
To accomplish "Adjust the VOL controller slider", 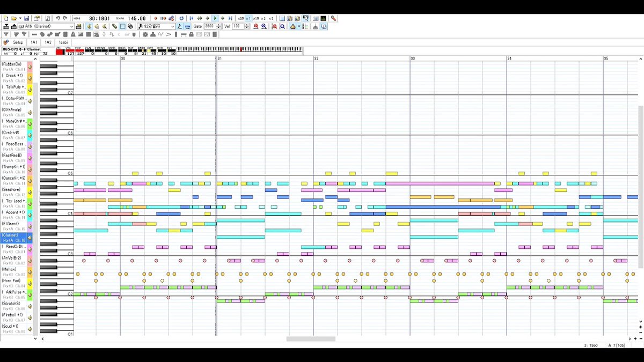I will click(x=70, y=50).
